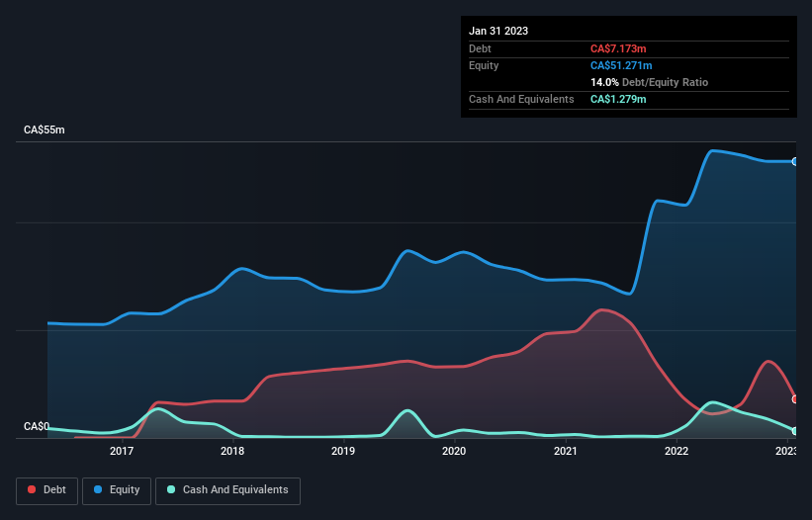
Task: Click the Jan 31 2023 tooltip date
Action: coord(498,31)
